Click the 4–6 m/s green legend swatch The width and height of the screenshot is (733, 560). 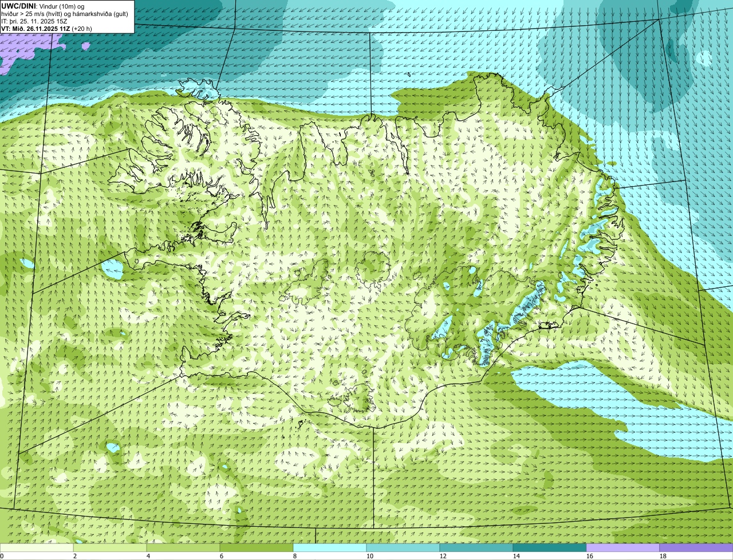coord(183,548)
